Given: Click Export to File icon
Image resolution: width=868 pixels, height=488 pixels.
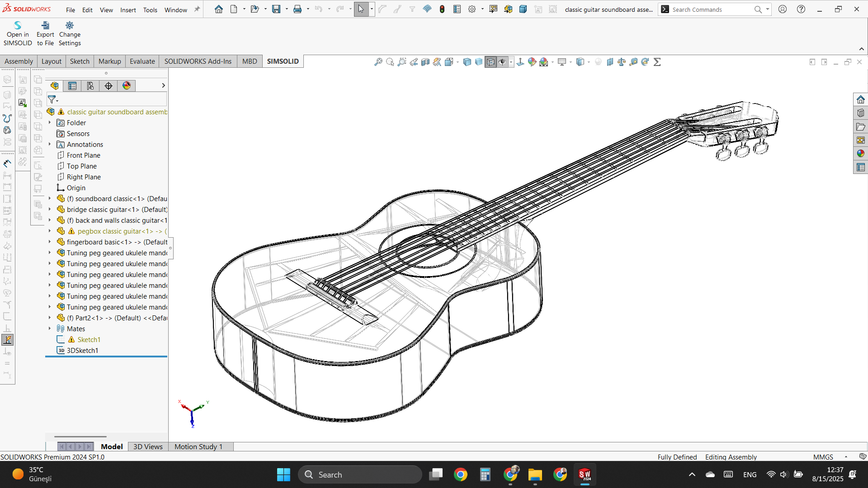Looking at the screenshot, I should point(45,26).
